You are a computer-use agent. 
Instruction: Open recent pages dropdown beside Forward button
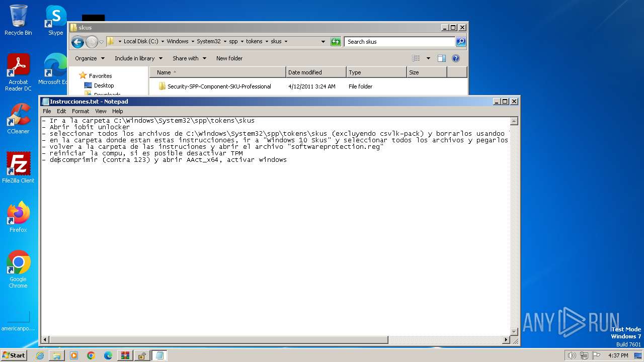(101, 42)
